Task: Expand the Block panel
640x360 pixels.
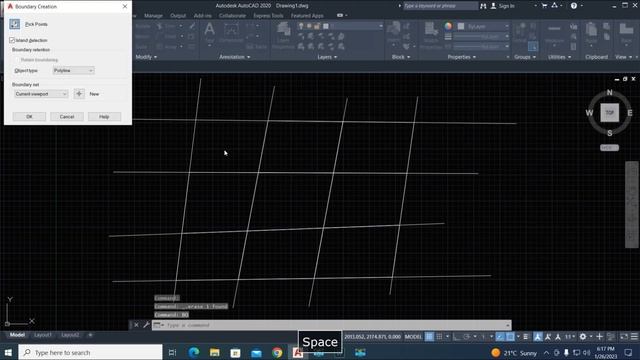Action: pos(401,57)
